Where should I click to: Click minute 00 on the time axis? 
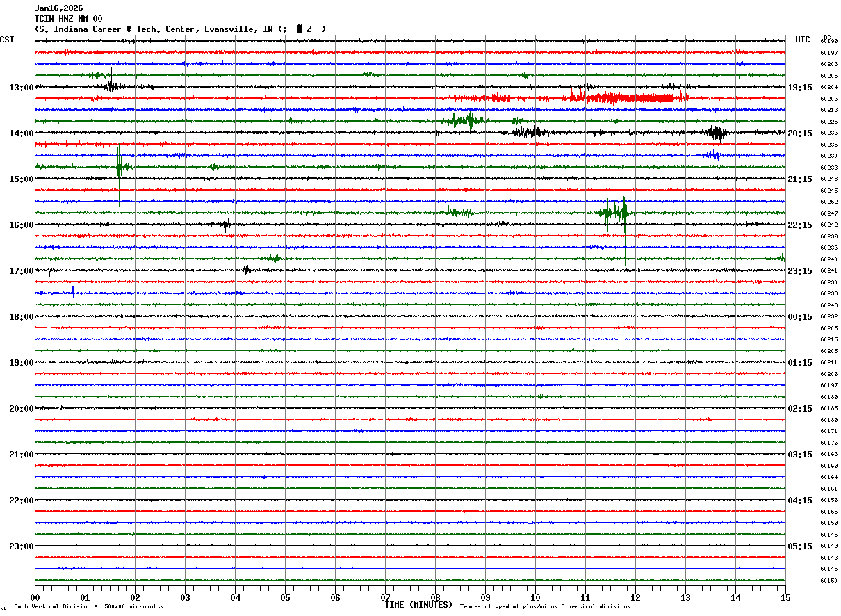pos(35,597)
